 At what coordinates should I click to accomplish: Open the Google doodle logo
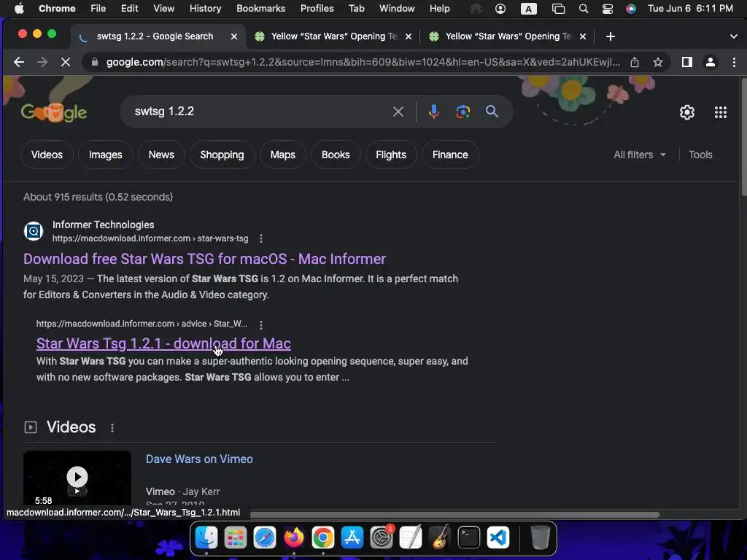pyautogui.click(x=53, y=112)
